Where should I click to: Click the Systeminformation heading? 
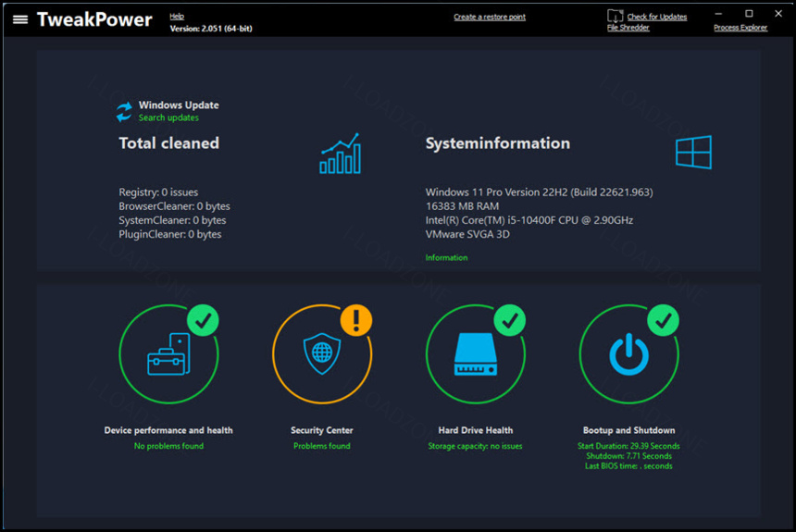click(498, 143)
